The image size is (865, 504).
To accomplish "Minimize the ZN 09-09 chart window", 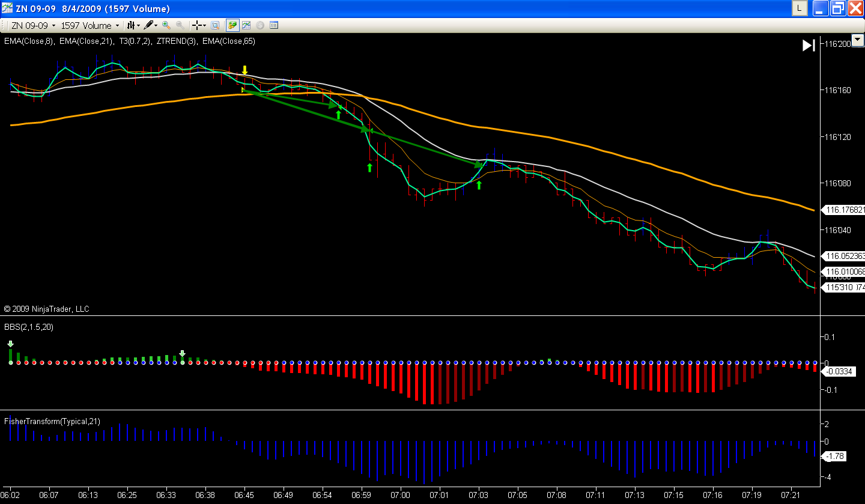I will [x=821, y=8].
